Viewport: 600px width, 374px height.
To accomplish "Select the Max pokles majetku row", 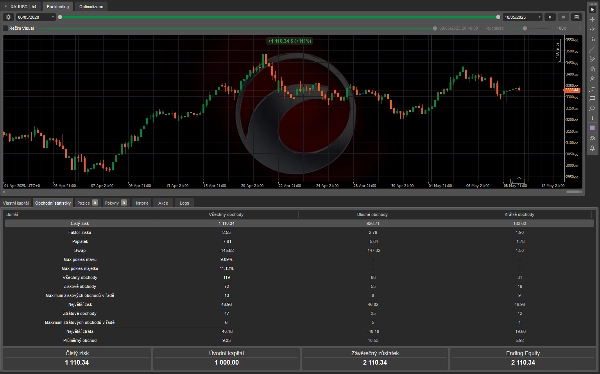I will [299, 268].
